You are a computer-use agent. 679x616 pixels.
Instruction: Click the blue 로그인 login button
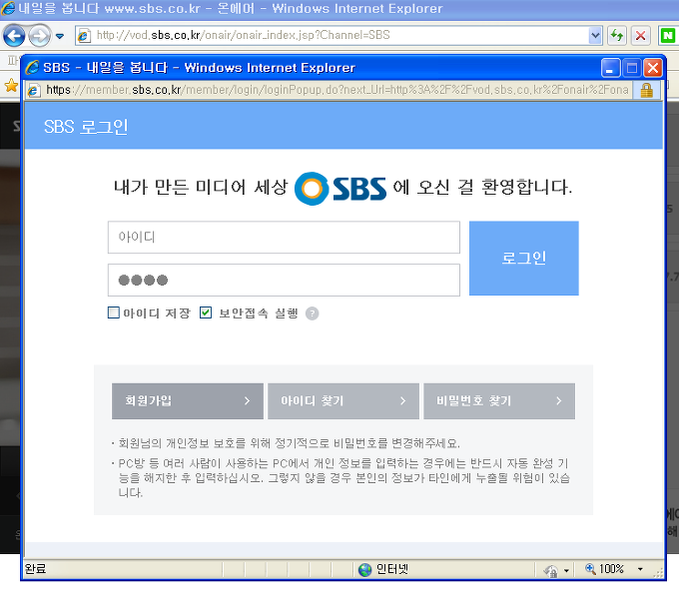(x=524, y=259)
